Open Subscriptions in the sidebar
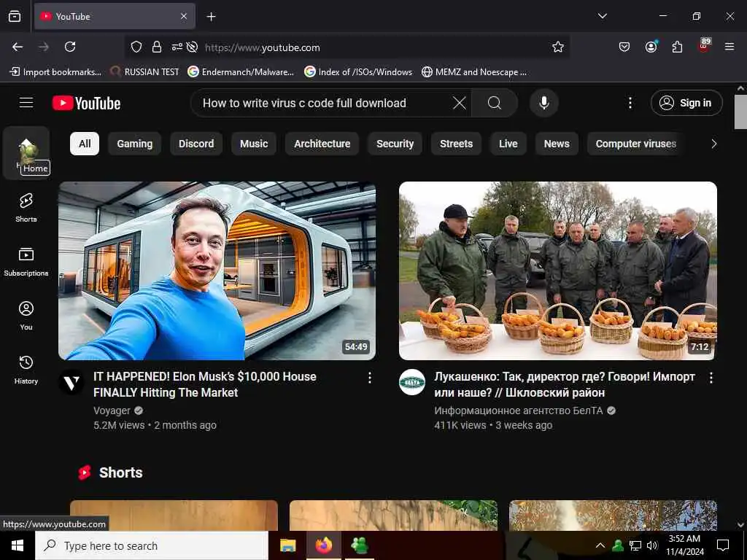The width and height of the screenshot is (747, 560). (26, 262)
